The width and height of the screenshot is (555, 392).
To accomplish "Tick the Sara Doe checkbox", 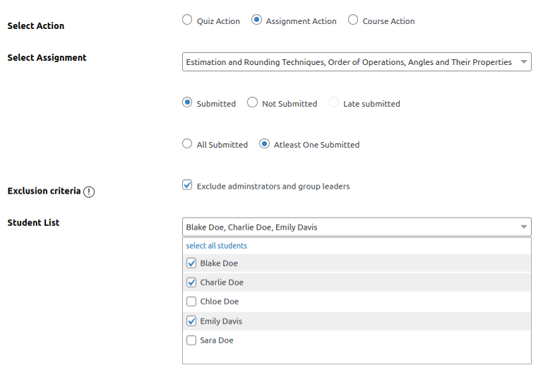I will click(x=191, y=340).
